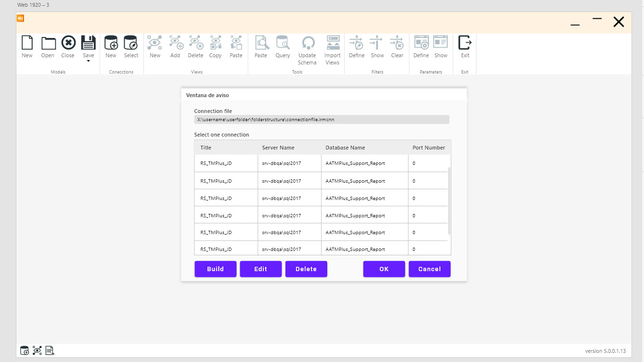Click New connection database icon
This screenshot has height=362, width=644.
(x=111, y=43)
